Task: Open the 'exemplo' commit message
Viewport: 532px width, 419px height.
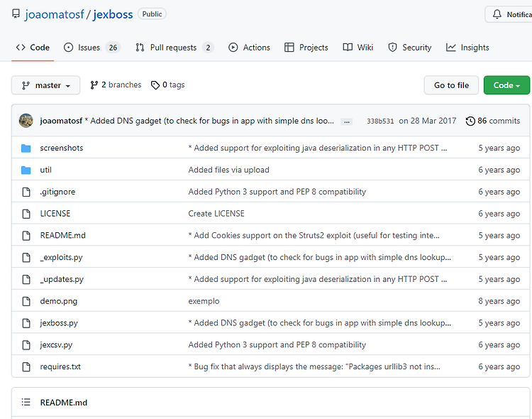Action: pos(204,301)
